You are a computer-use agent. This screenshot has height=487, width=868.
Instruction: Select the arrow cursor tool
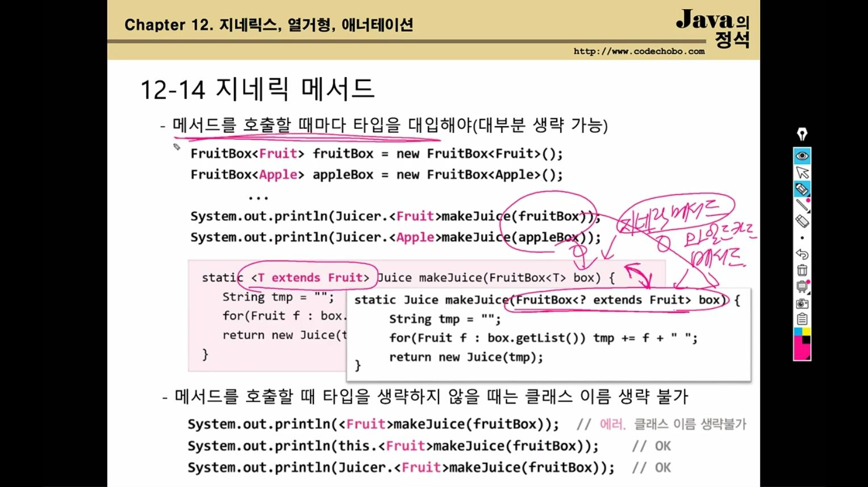click(x=802, y=172)
